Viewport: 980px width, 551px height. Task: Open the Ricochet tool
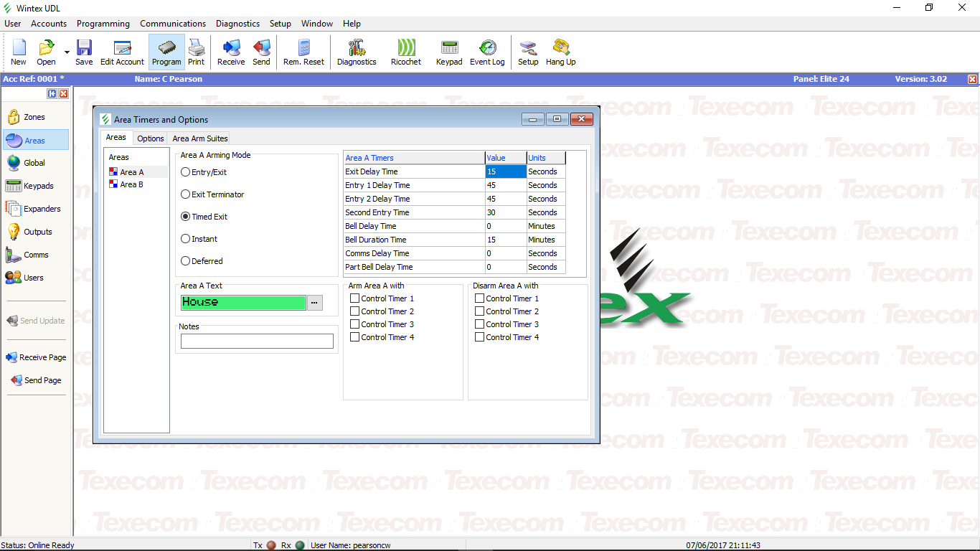[x=406, y=52]
